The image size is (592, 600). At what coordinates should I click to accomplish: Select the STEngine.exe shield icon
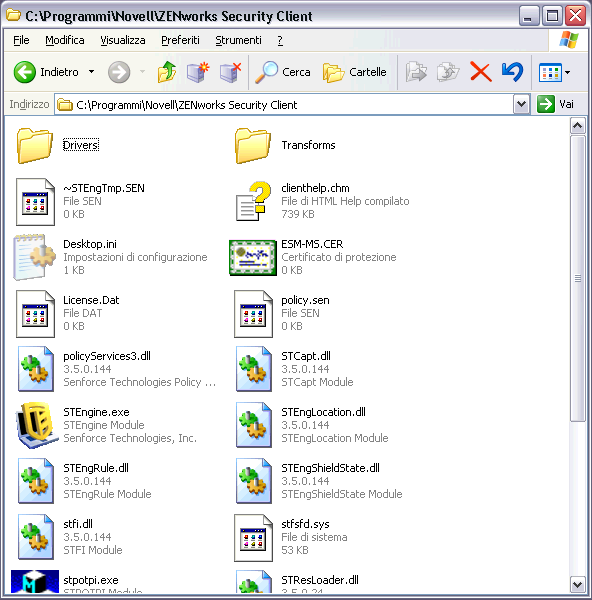[x=36, y=425]
